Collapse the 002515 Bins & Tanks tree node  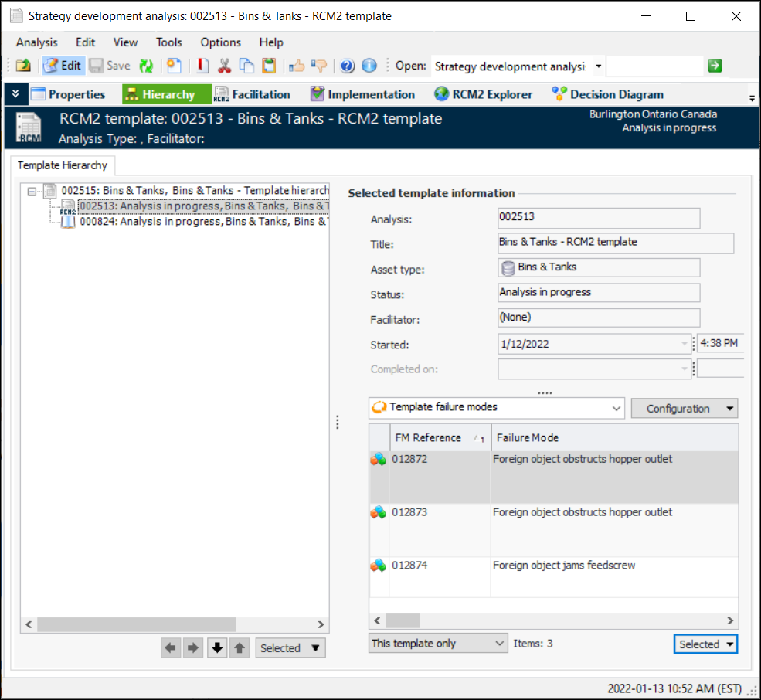32,191
